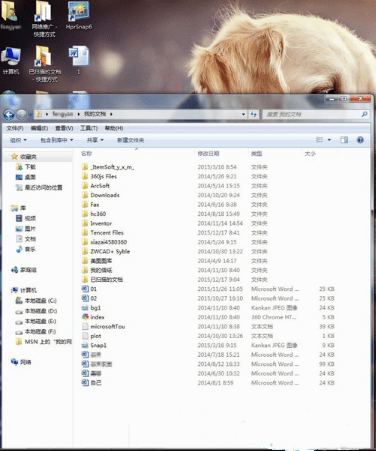Image resolution: width=376 pixels, height=451 pixels.
Task: Select 本地磁盘 (C:) drive
Action: [x=36, y=301]
